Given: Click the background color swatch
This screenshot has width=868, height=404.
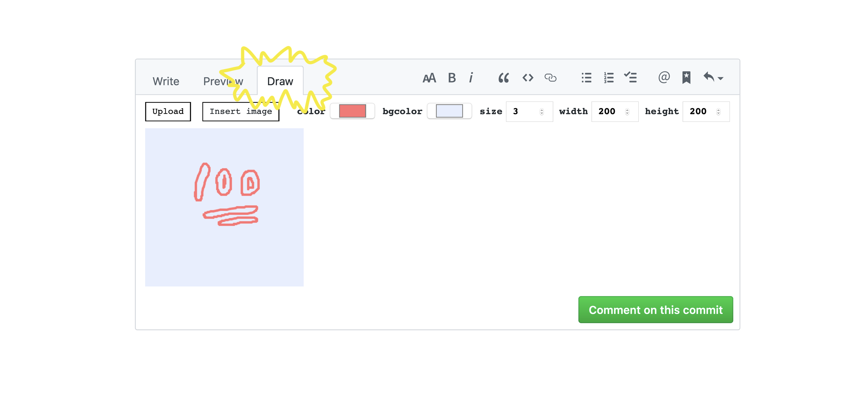Looking at the screenshot, I should 449,111.
